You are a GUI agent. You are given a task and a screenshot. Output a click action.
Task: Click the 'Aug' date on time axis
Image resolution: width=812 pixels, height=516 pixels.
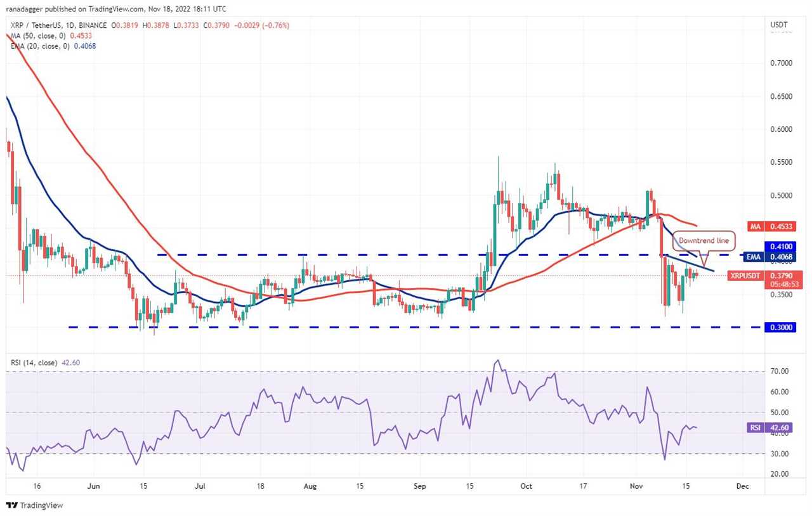point(309,486)
